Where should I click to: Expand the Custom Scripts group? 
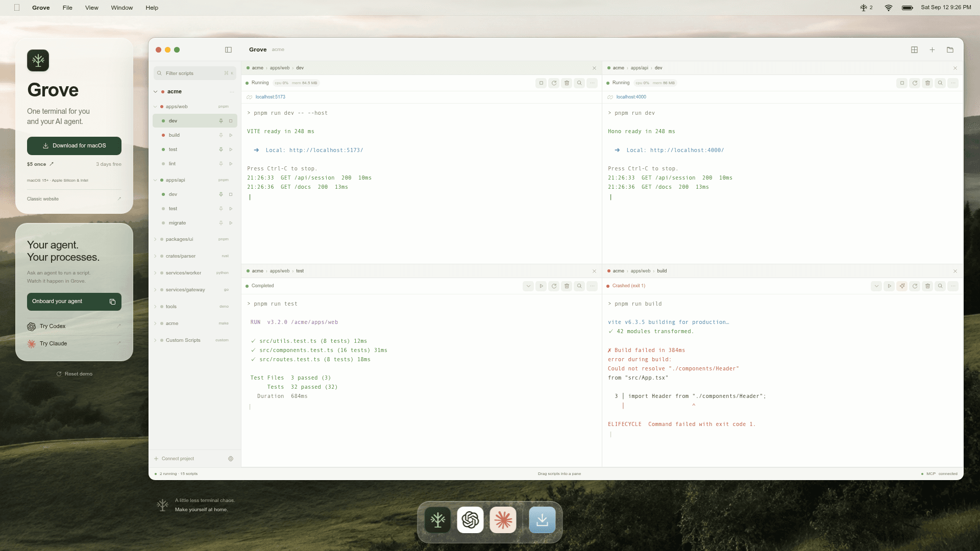pyautogui.click(x=155, y=340)
